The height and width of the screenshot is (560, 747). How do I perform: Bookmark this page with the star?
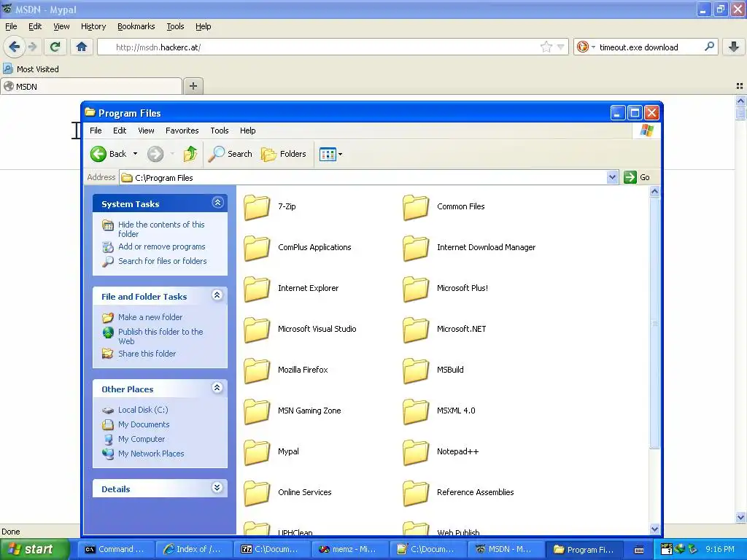[x=546, y=47]
